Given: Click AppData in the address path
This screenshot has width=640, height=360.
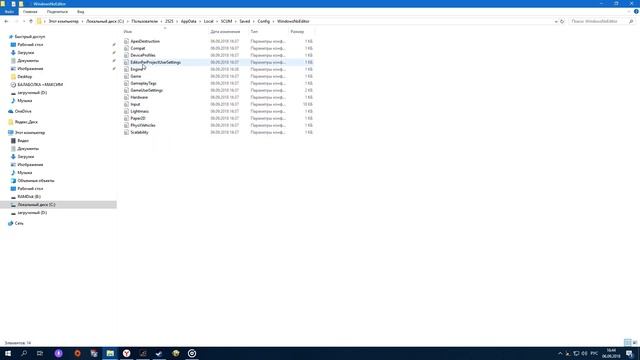Looking at the screenshot, I should (189, 21).
